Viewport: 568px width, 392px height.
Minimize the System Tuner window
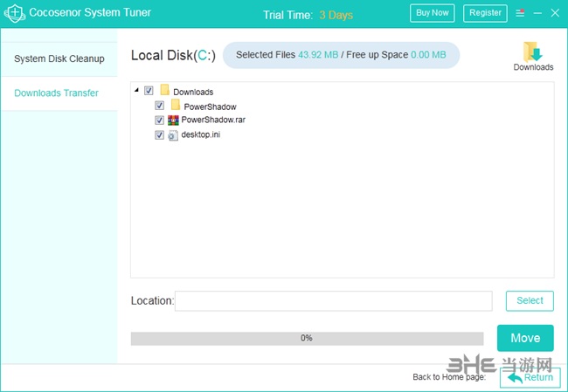pos(537,13)
